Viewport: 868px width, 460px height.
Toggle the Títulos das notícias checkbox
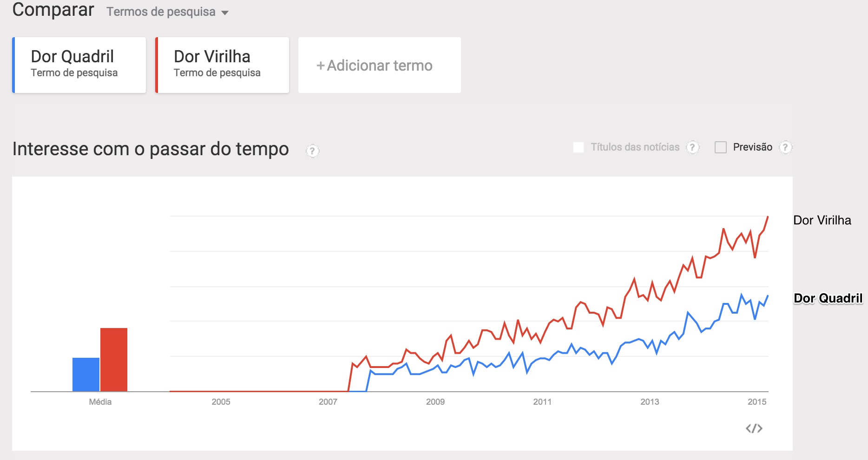click(579, 147)
